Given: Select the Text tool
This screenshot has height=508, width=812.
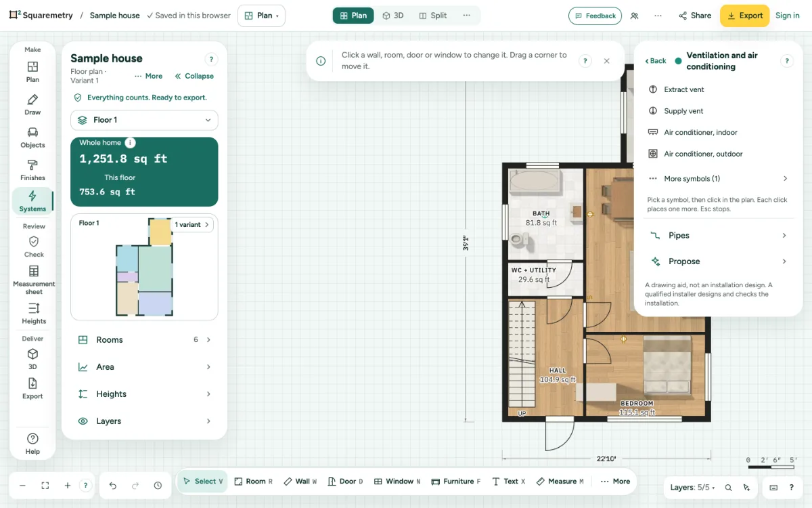Looking at the screenshot, I should pos(510,482).
